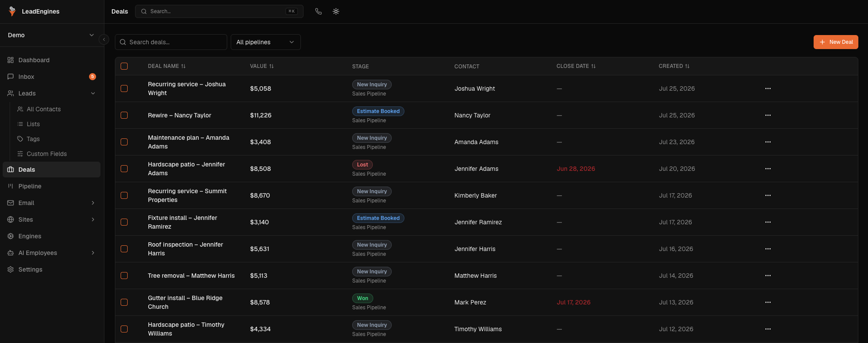This screenshot has height=343, width=868.
Task: Open contact Kimberly Baker
Action: (475, 195)
